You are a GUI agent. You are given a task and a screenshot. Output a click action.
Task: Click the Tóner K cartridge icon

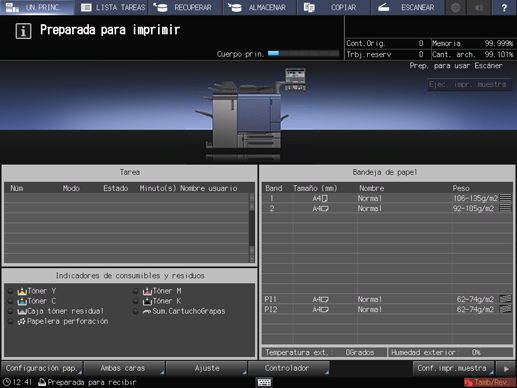(x=147, y=301)
